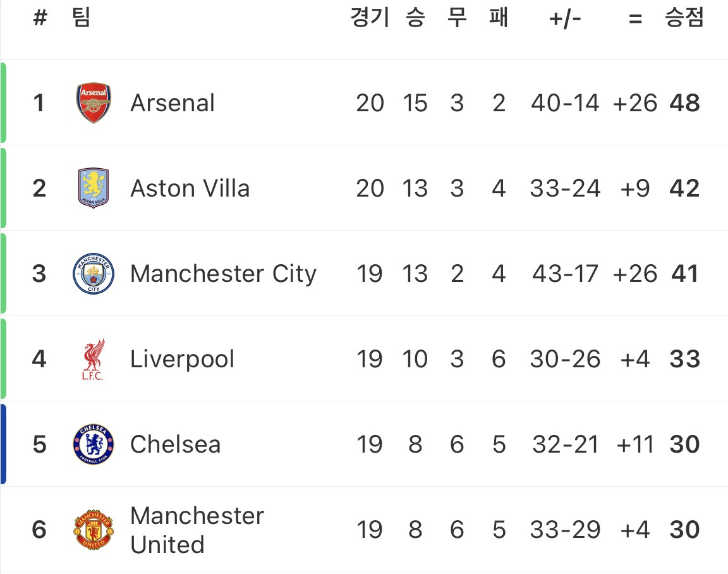This screenshot has height=574, width=728.
Task: Sort table by 승점 points column
Action: click(x=684, y=18)
